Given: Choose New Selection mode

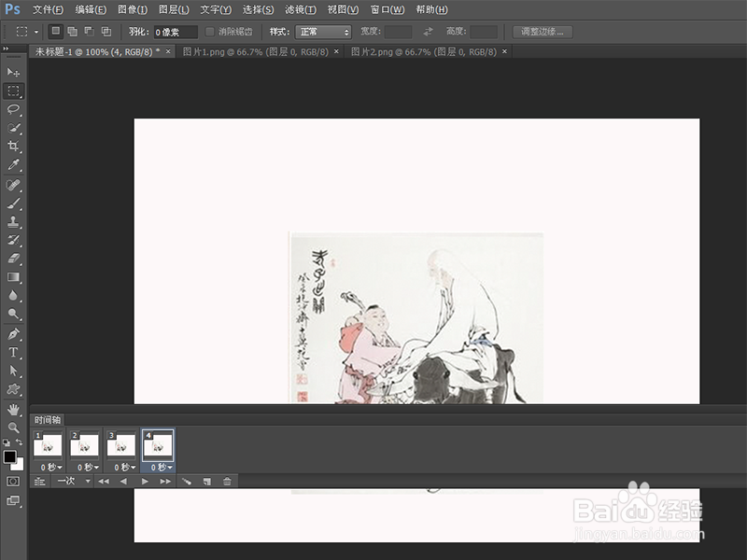Looking at the screenshot, I should (56, 32).
